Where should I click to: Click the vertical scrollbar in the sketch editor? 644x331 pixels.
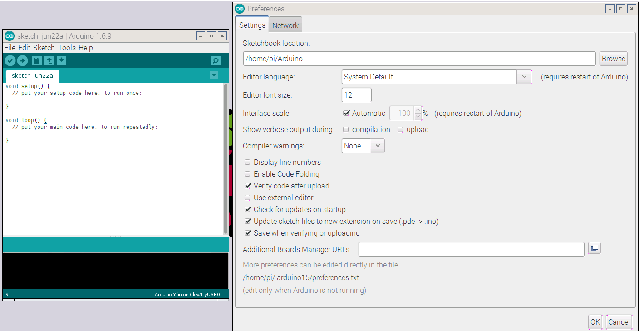tap(226, 158)
